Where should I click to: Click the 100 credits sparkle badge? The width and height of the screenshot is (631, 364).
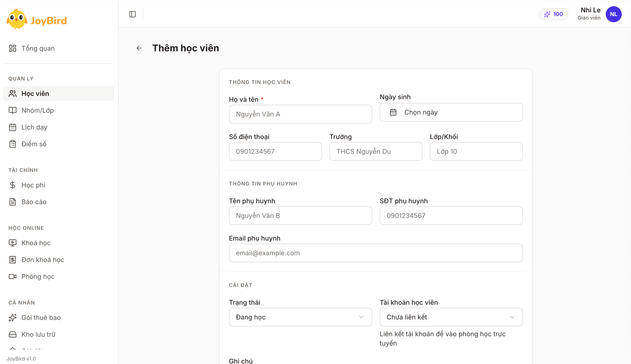point(553,14)
